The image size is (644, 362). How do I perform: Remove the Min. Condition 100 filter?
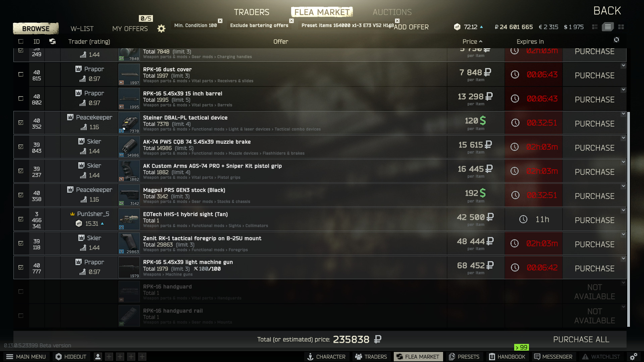coord(220,21)
